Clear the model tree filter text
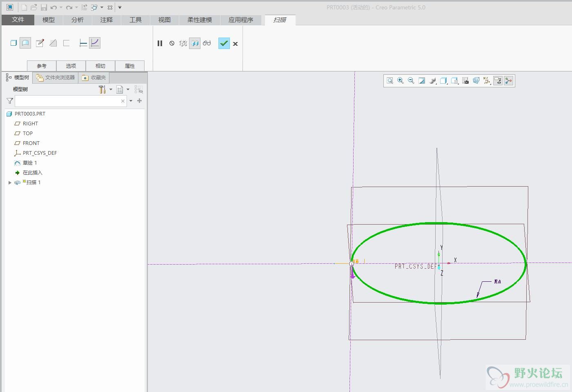This screenshot has width=572, height=392. point(122,101)
